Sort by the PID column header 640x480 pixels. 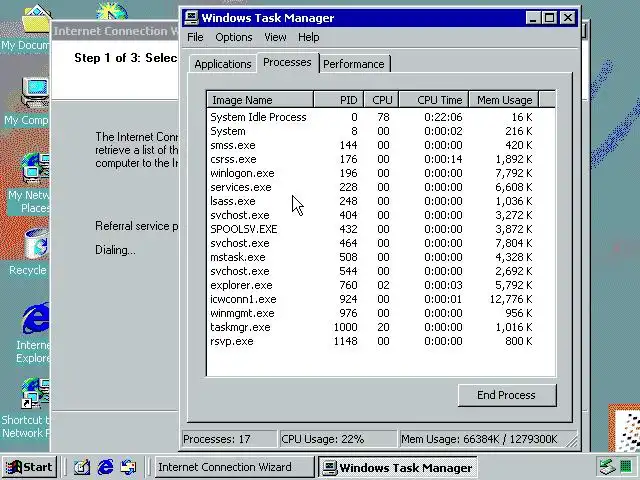339,100
